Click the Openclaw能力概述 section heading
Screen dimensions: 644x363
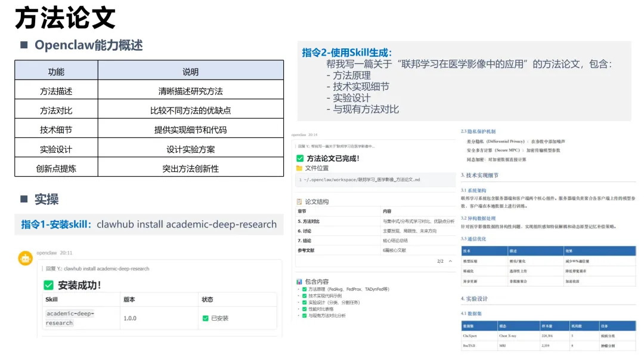[88, 45]
